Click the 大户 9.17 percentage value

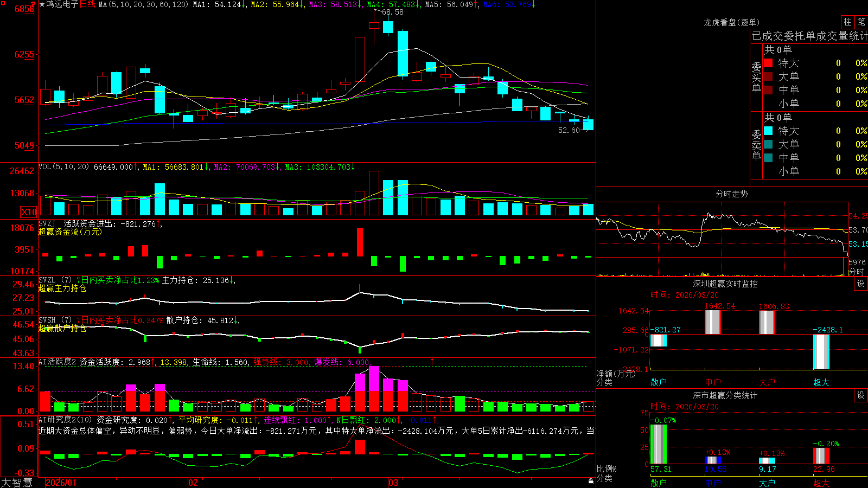click(x=768, y=469)
